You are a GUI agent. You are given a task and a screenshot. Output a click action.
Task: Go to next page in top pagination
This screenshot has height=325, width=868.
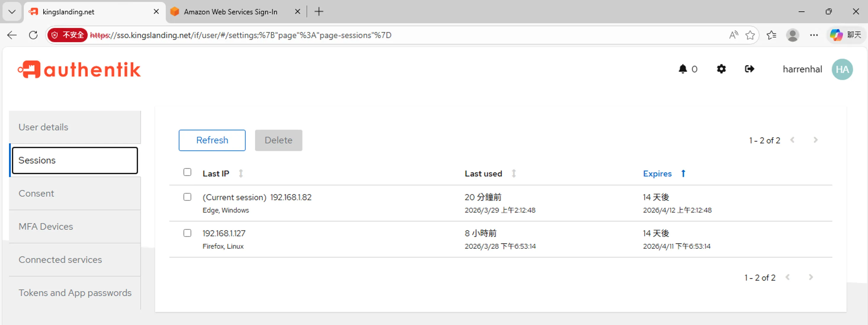(x=816, y=140)
